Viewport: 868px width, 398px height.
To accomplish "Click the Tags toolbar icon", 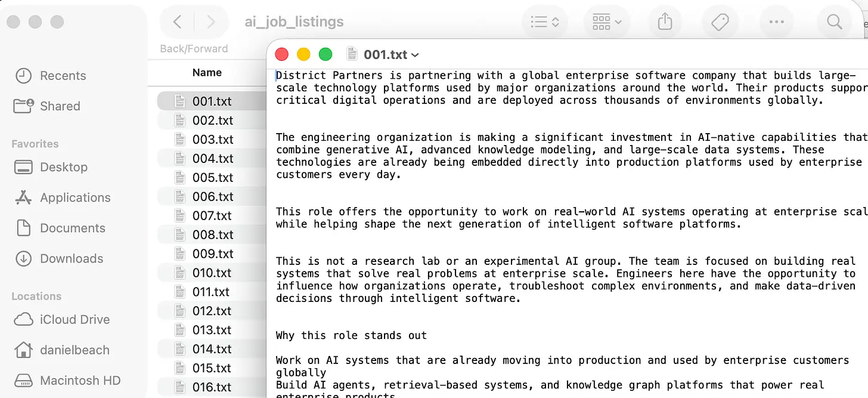I will pyautogui.click(x=720, y=22).
